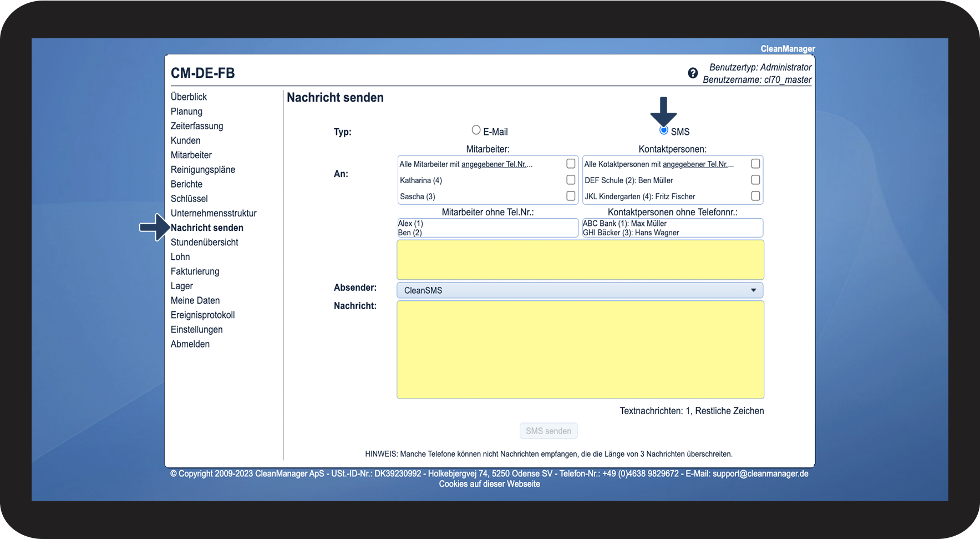Tick the checkbox for Sascha (3)
980x539 pixels.
pyautogui.click(x=570, y=196)
